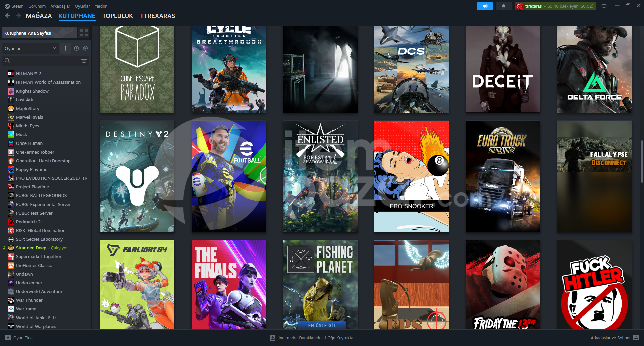This screenshot has height=346, width=644.
Task: Select Lost Ark in the sidebar
Action: (24, 100)
